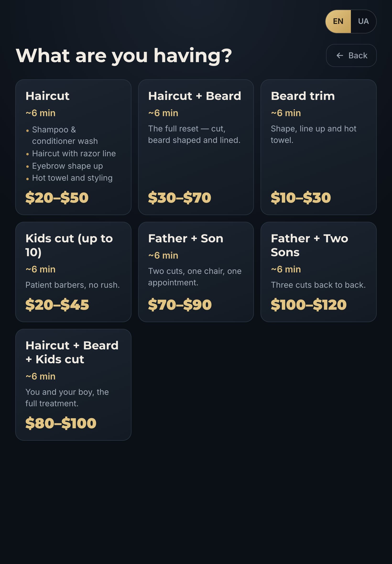
Task: Pick the Beard trim service
Action: click(x=318, y=147)
